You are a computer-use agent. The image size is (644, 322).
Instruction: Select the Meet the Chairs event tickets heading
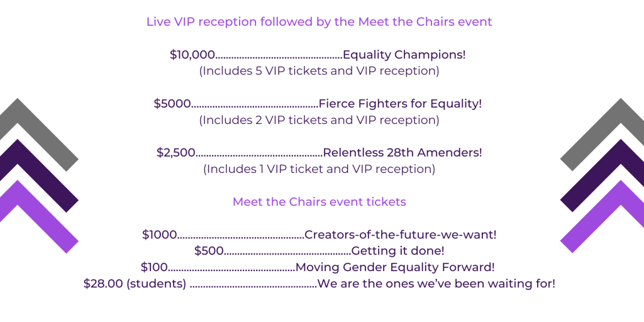319,202
